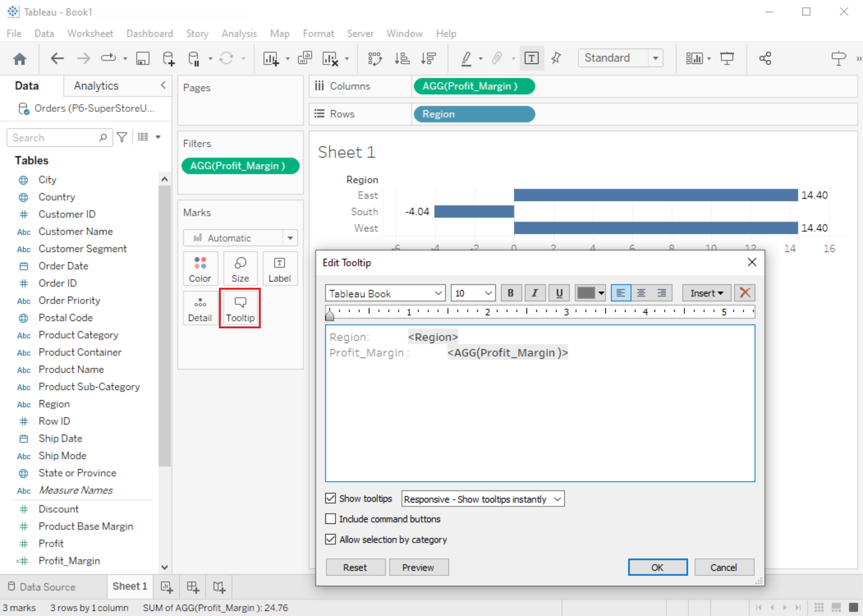This screenshot has width=863, height=616.
Task: Open the Color marks card
Action: [x=200, y=269]
